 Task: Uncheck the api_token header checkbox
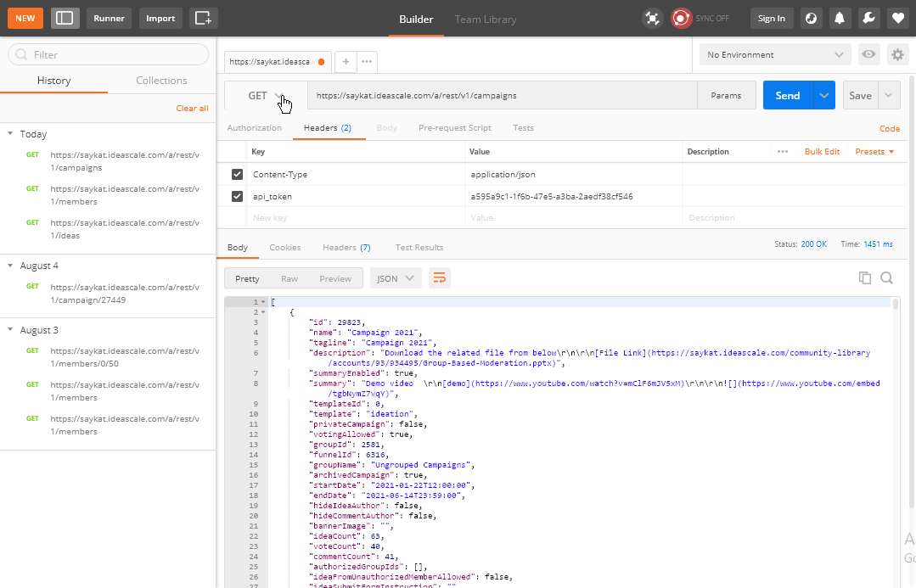[x=238, y=197]
